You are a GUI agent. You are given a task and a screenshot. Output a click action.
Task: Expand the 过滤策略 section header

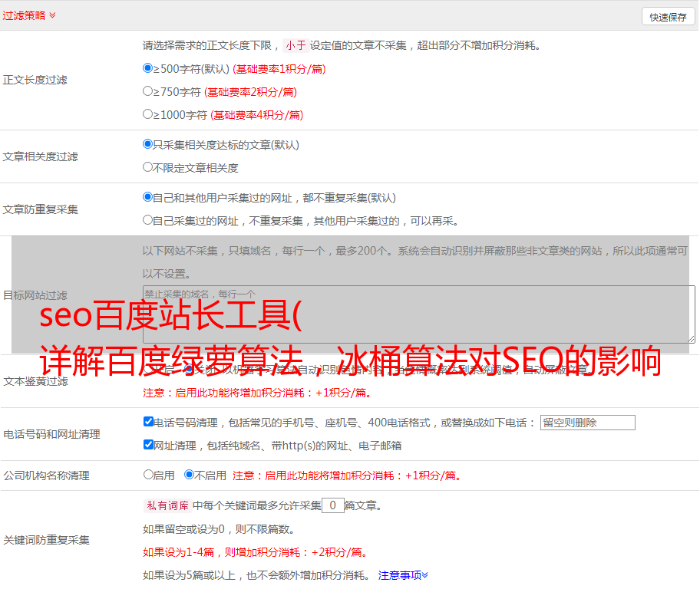pyautogui.click(x=29, y=15)
